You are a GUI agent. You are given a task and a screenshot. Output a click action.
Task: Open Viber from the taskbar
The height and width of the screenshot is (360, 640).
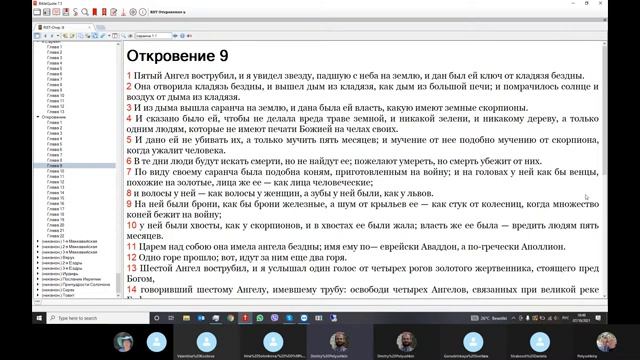[x=274, y=318]
